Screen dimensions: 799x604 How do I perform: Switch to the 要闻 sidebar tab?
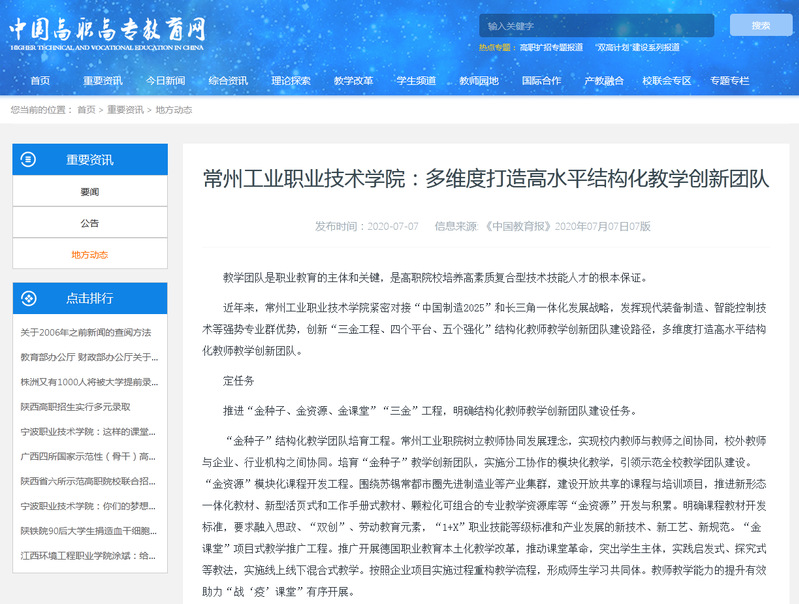[x=90, y=191]
